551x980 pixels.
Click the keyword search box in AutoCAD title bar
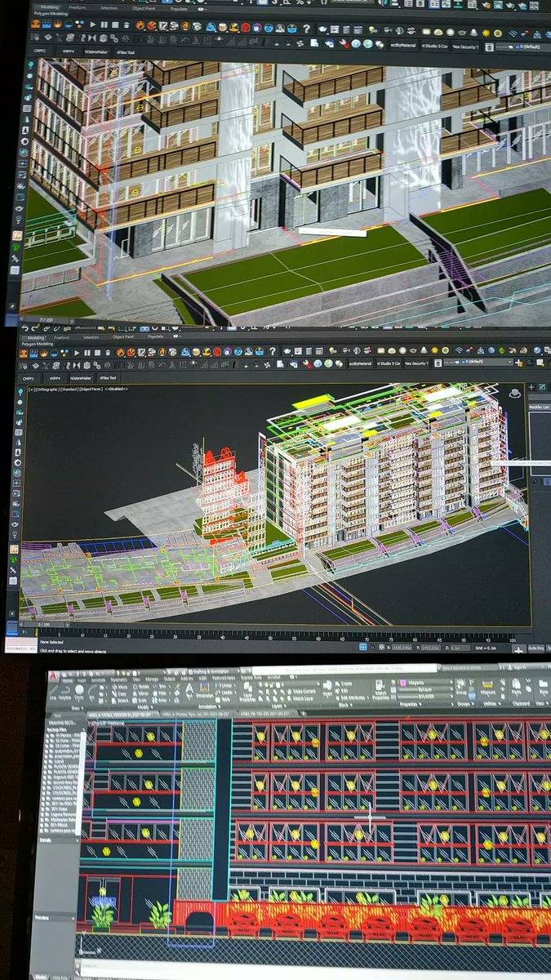tap(468, 667)
